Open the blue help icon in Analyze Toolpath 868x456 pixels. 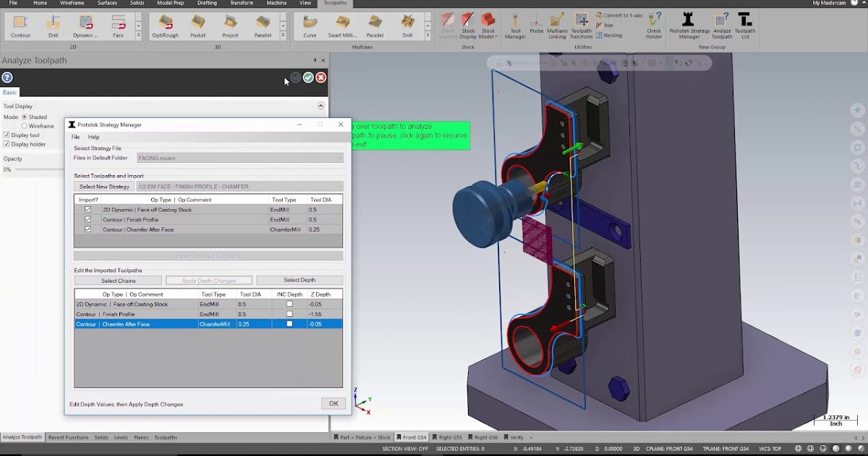coord(7,77)
